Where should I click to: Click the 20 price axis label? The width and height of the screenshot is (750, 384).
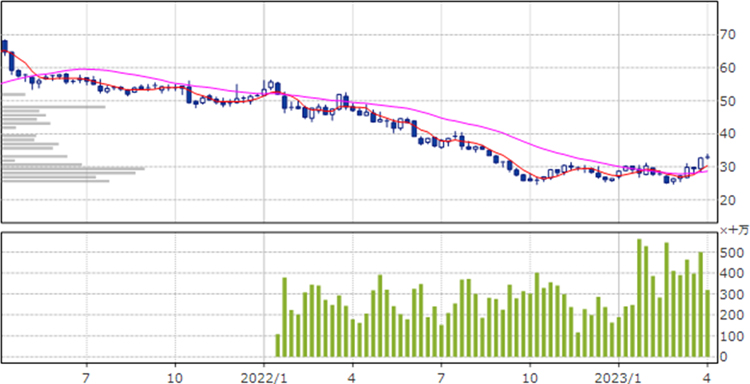(728, 200)
